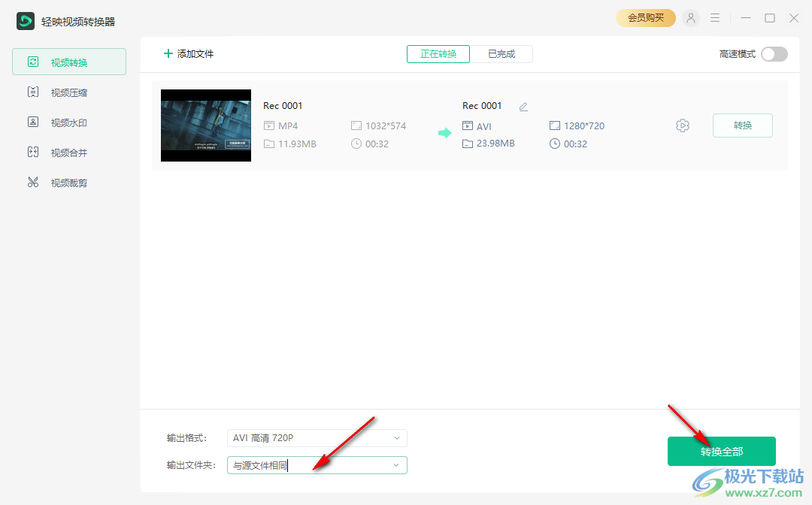Click the pencil rename icon beside Rec 0001
This screenshot has height=505, width=812.
tap(523, 107)
